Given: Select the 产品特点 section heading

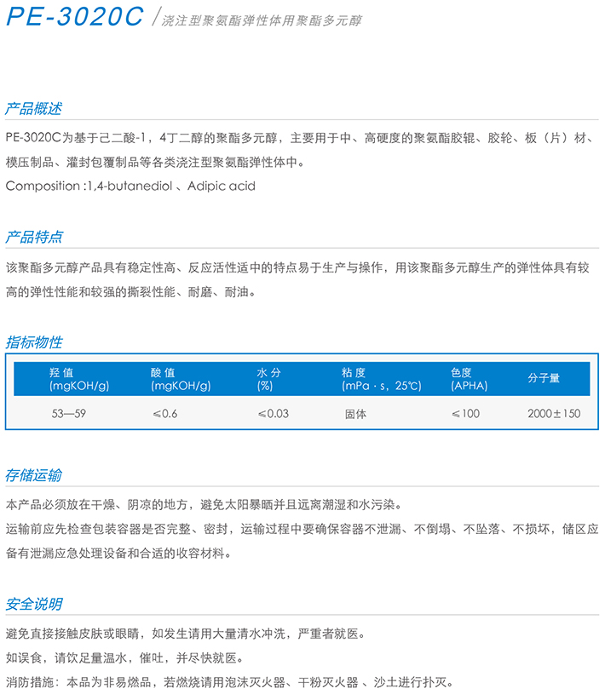Looking at the screenshot, I should click(34, 237).
